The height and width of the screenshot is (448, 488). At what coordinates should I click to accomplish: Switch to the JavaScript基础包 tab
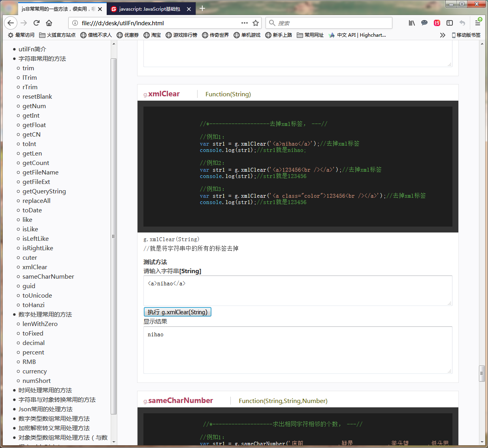pos(150,8)
